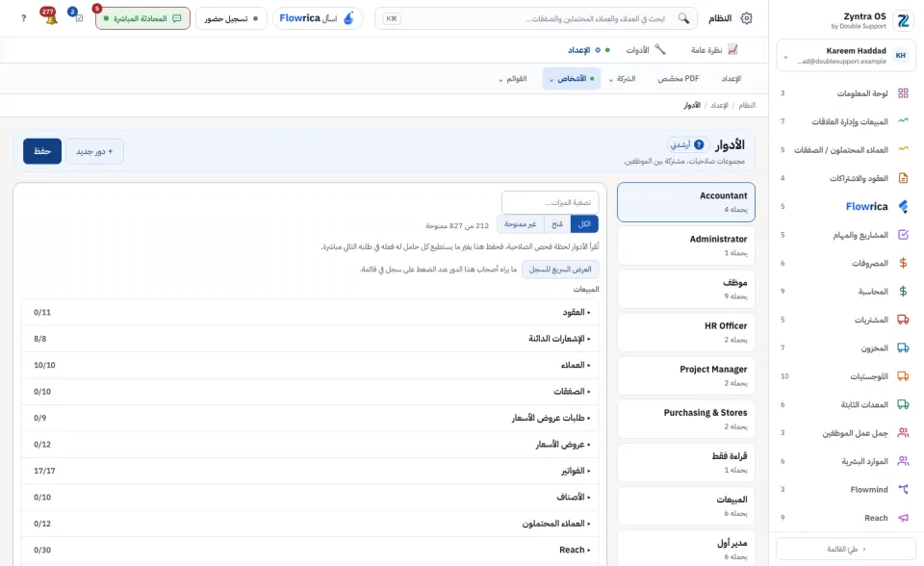
Task: Click النظام breadcrumb link
Action: click(747, 106)
